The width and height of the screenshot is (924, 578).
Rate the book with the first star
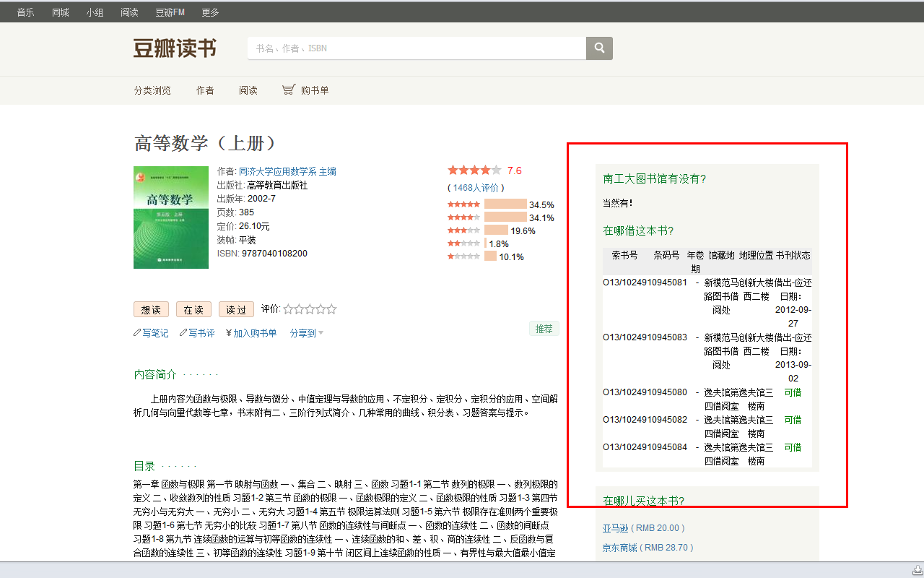tap(287, 309)
